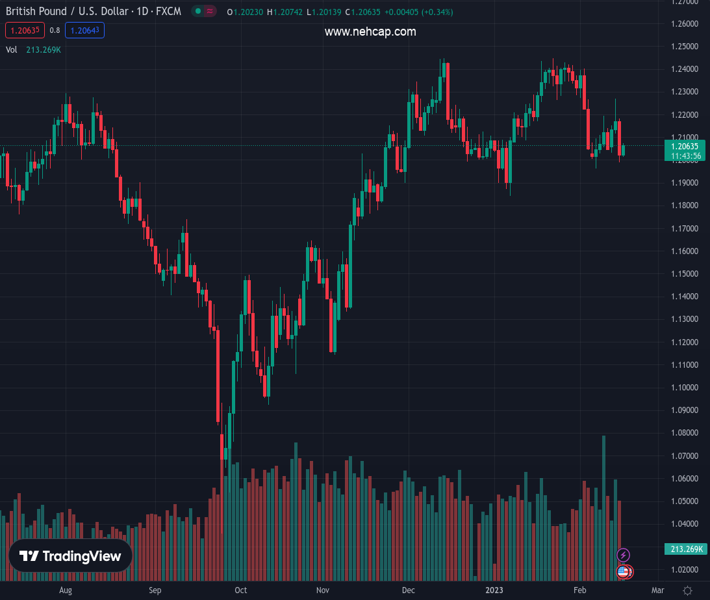Click the 1.25000 price axis label

[x=685, y=46]
